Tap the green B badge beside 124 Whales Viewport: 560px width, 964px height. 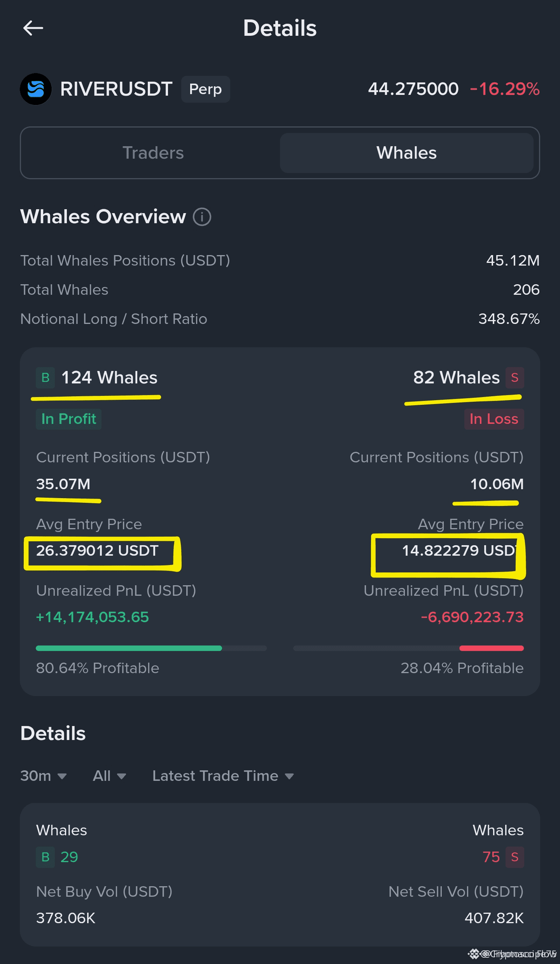click(45, 378)
